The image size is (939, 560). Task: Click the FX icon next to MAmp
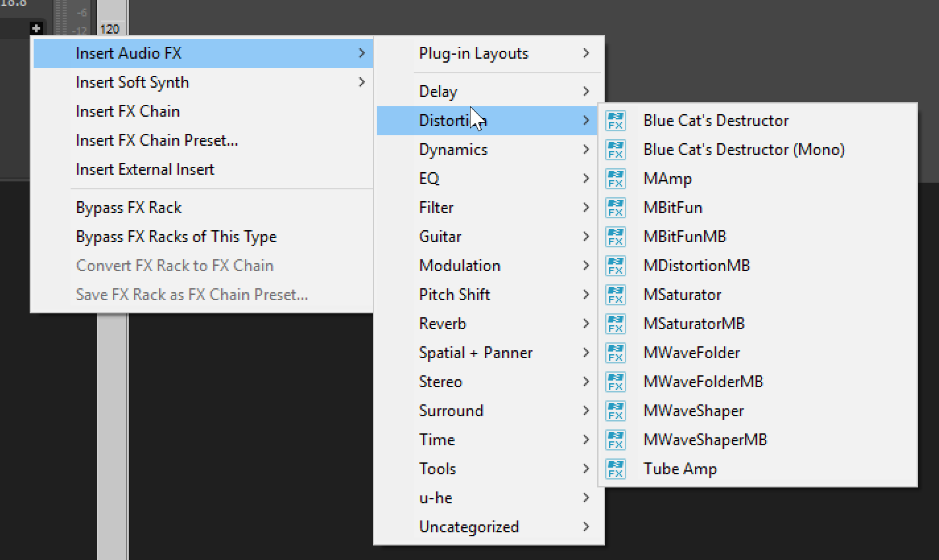615,178
